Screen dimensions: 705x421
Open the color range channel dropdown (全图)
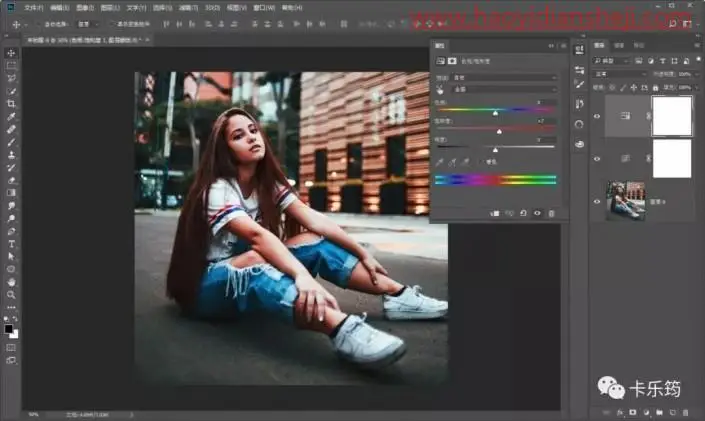[x=505, y=90]
